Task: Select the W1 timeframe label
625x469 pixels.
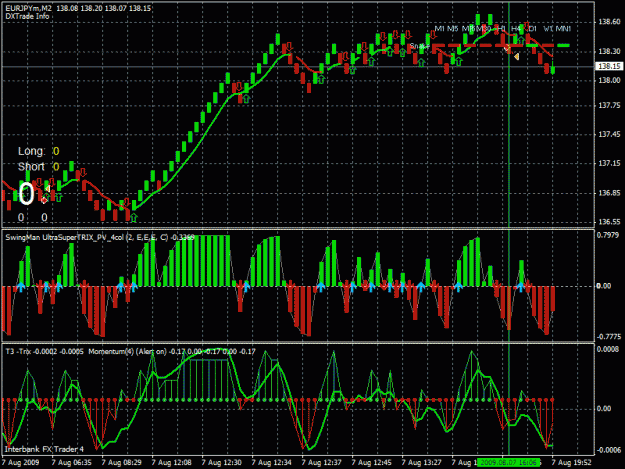Action: [548, 29]
